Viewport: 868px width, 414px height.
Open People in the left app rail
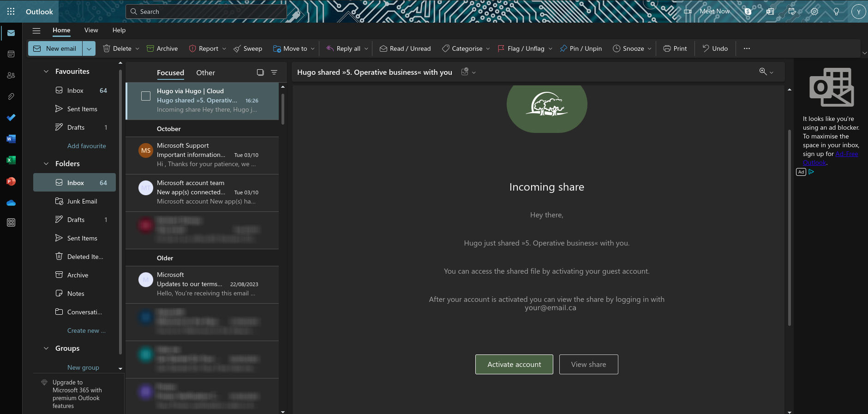(11, 75)
